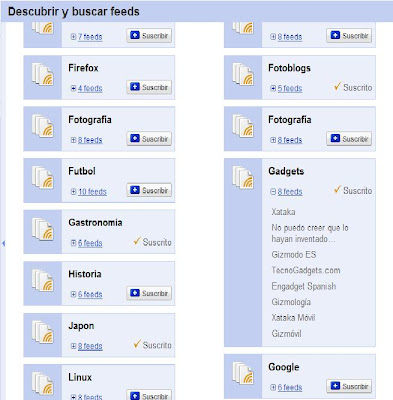This screenshot has height=400, width=393.
Task: Click the left-column Fotografia bundle icon
Action: (43, 126)
